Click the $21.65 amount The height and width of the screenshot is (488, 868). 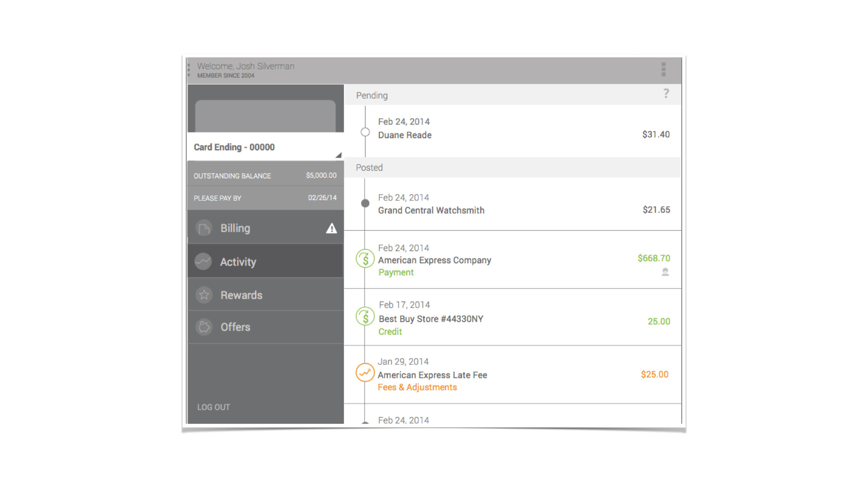tap(656, 210)
